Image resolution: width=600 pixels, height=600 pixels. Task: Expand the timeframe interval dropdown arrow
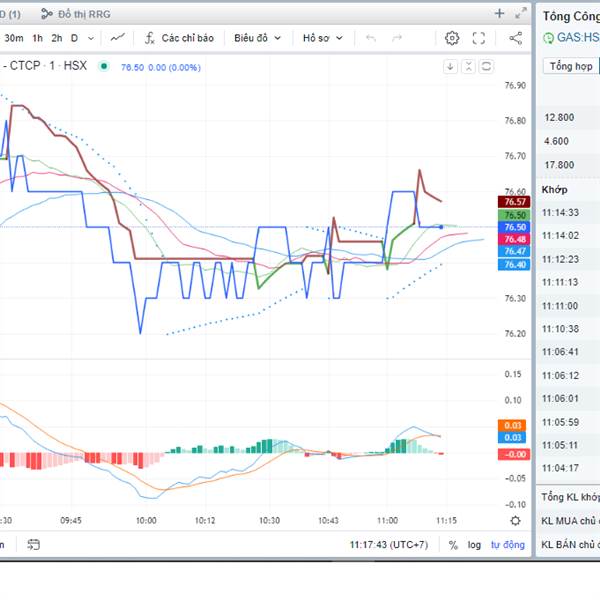coord(91,38)
